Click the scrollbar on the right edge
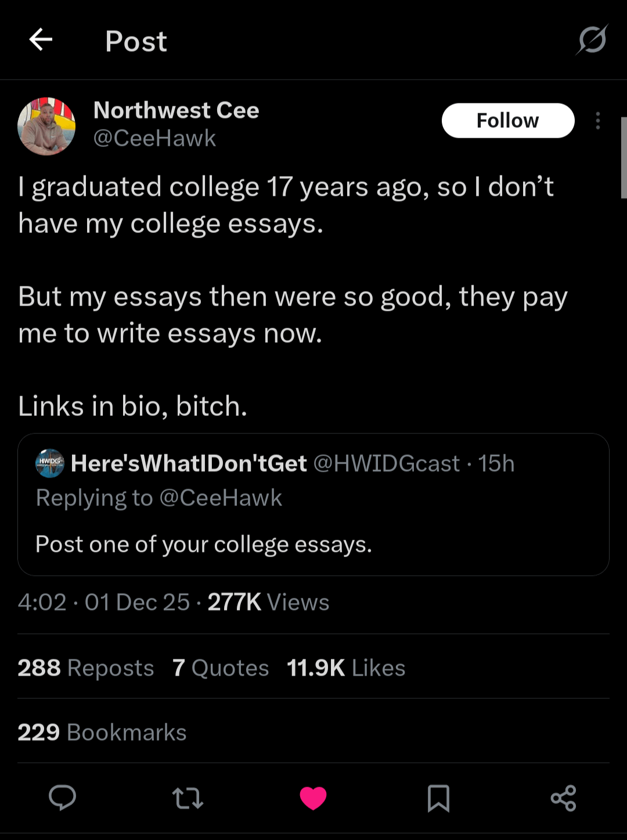The image size is (627, 840). point(624,158)
